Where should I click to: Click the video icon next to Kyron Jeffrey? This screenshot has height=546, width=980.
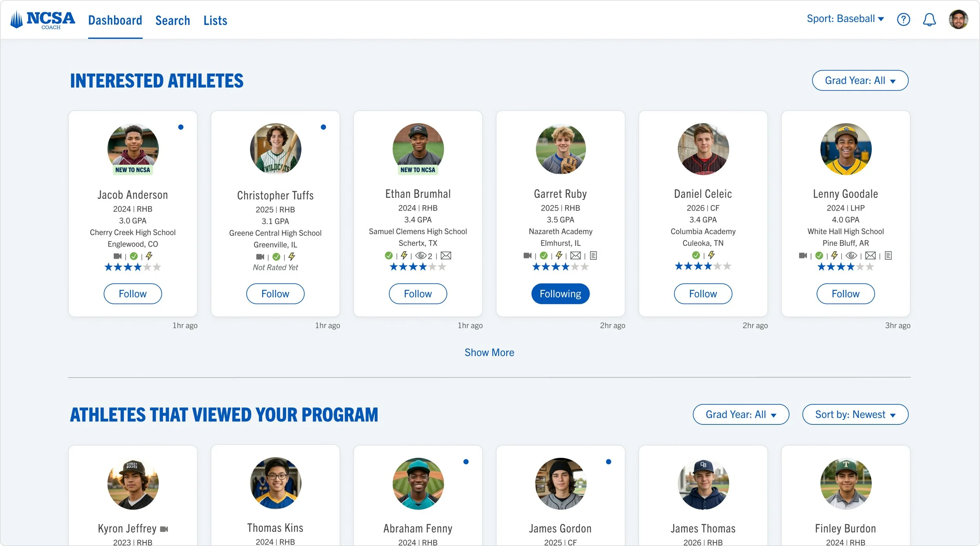coord(164,529)
